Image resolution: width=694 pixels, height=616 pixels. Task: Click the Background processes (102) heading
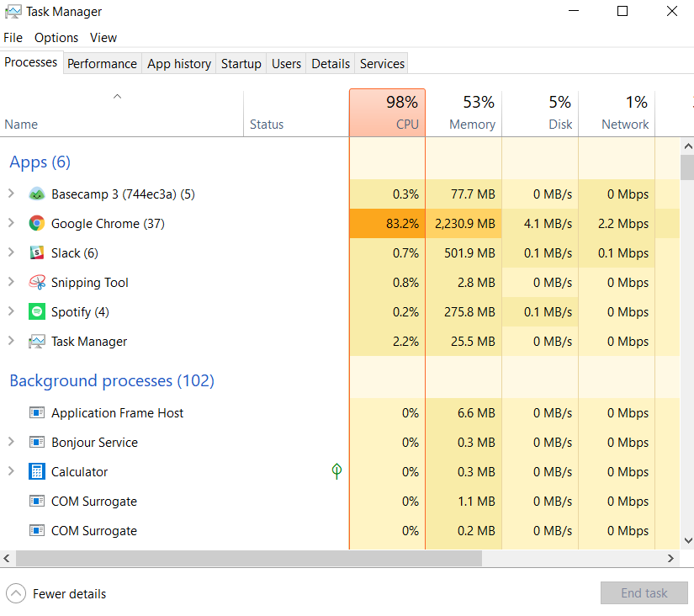click(112, 381)
